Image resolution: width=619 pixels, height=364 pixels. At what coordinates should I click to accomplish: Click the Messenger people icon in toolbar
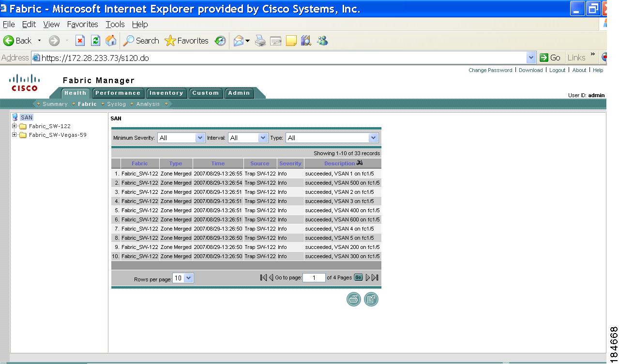tap(322, 41)
